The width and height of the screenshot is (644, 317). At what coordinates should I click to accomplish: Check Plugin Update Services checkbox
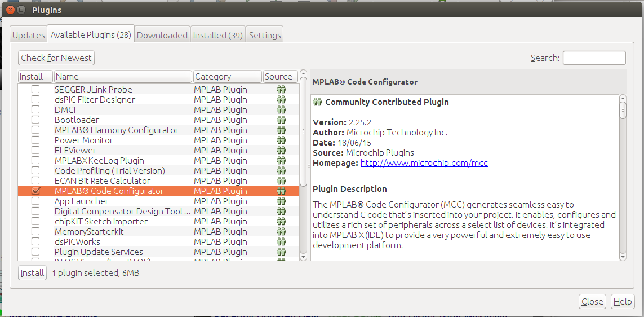point(35,252)
